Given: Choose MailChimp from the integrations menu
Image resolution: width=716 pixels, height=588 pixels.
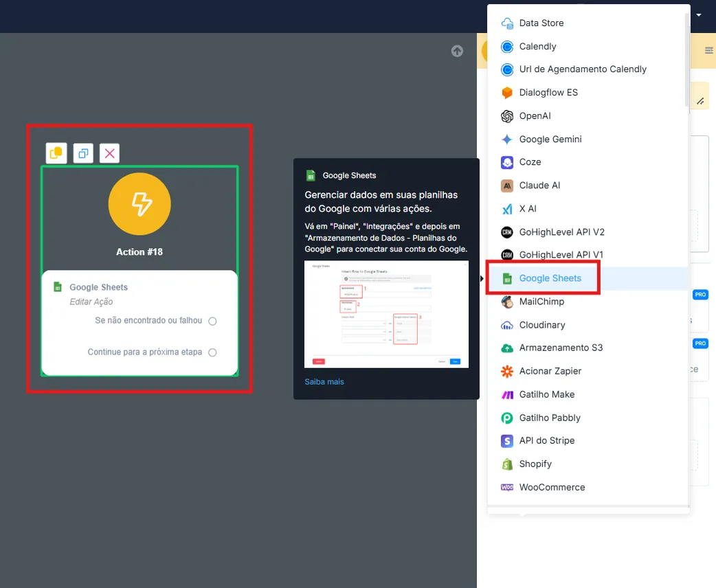Looking at the screenshot, I should coord(588,302).
